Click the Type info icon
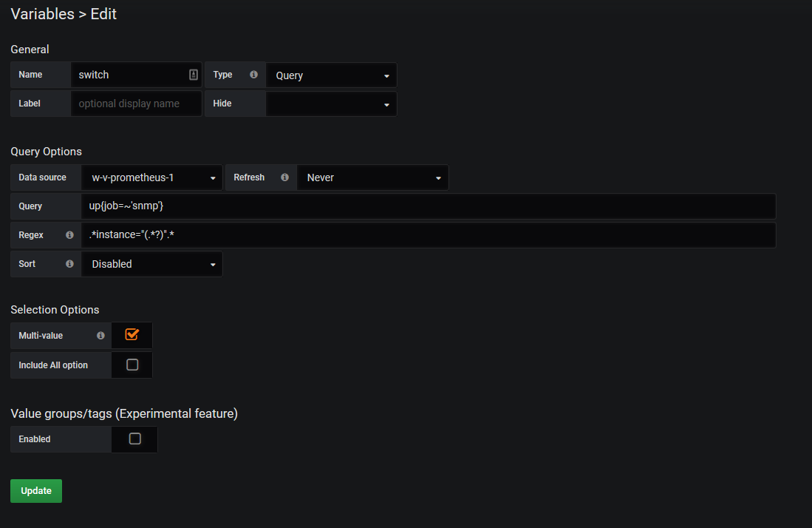 pyautogui.click(x=253, y=75)
